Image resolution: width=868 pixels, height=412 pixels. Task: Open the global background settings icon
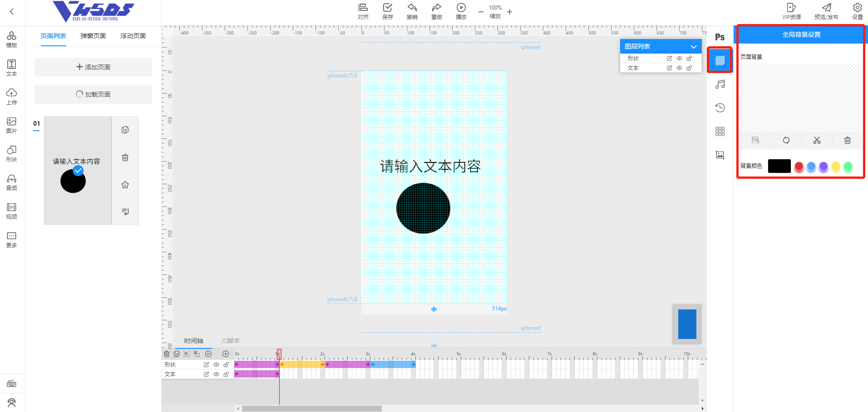pyautogui.click(x=720, y=60)
